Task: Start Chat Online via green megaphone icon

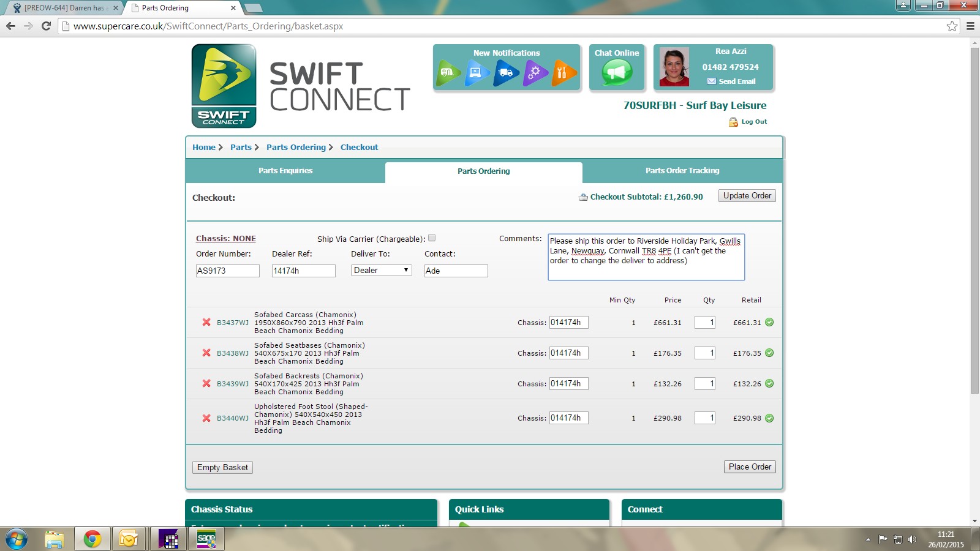Action: (x=617, y=73)
